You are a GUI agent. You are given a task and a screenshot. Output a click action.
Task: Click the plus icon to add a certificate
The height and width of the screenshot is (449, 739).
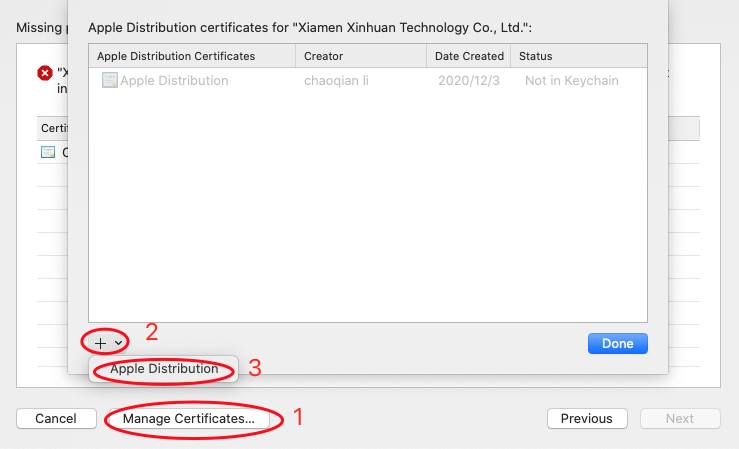100,343
